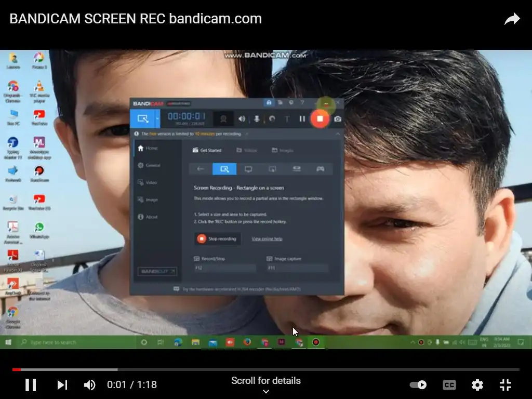This screenshot has height=399, width=532.
Task: Show hidden system tray icons chevron
Action: click(413, 342)
